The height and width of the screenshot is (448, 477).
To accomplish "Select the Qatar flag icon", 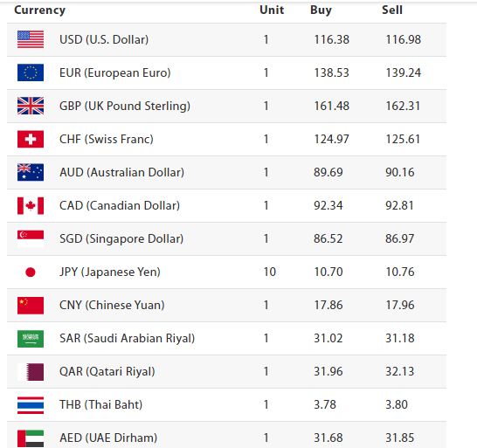I will (x=31, y=372).
